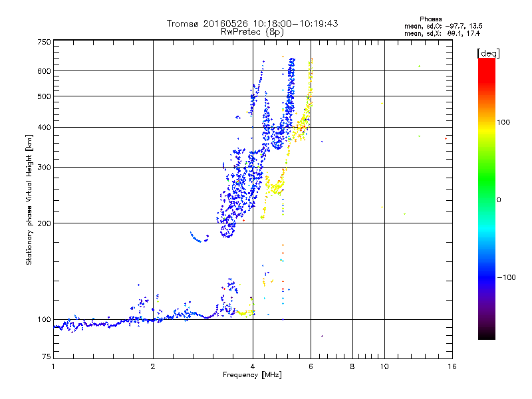Click the x-axis tick label '4'
532x399 pixels.
click(x=253, y=366)
